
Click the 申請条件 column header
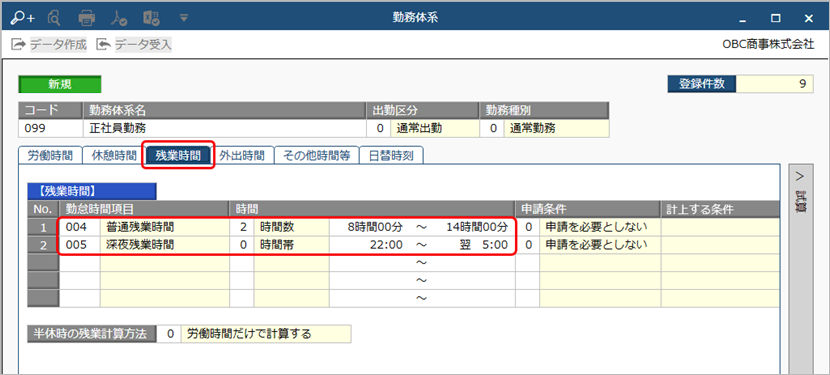[x=588, y=209]
